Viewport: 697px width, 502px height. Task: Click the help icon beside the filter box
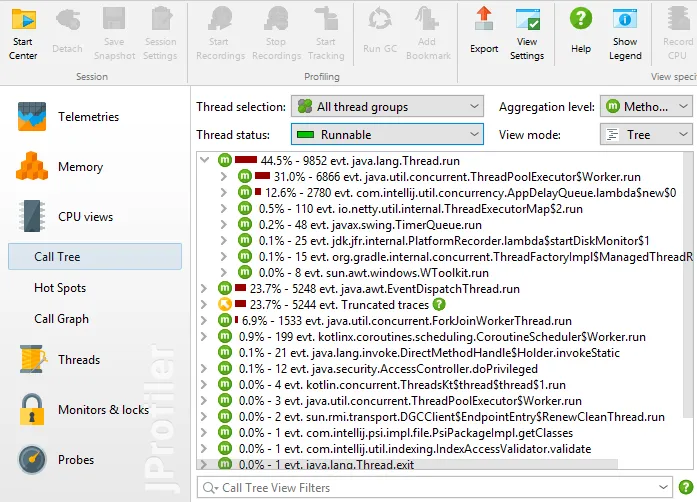coord(685,487)
